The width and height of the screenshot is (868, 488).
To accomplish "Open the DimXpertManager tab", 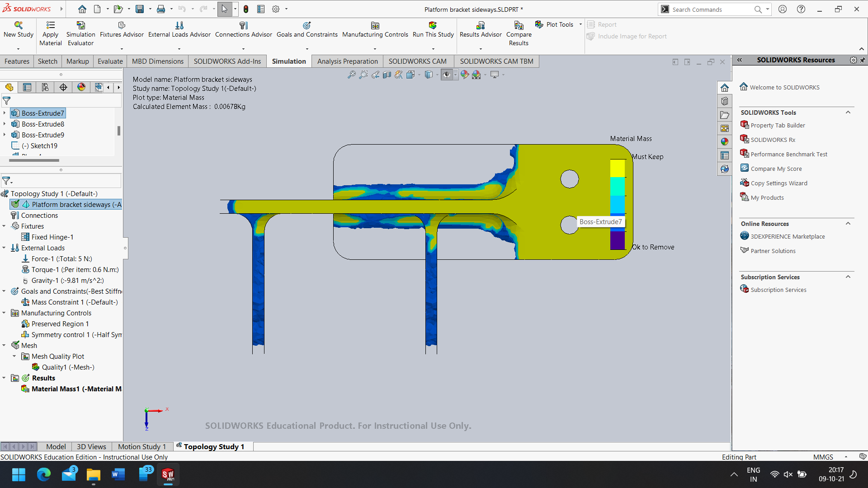I will click(x=63, y=87).
